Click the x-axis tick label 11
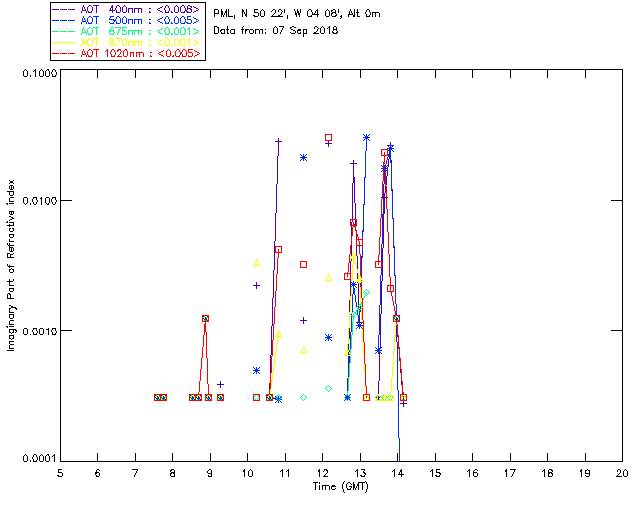This screenshot has height=512, width=640. point(285,473)
